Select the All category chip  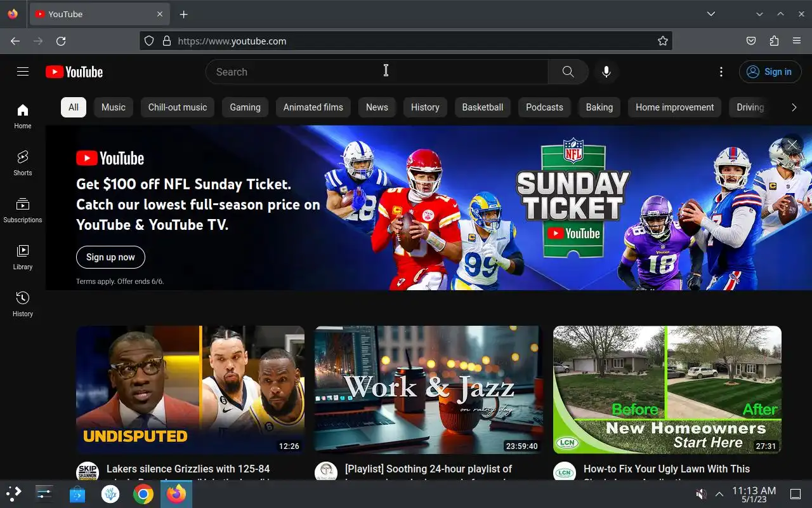point(74,107)
